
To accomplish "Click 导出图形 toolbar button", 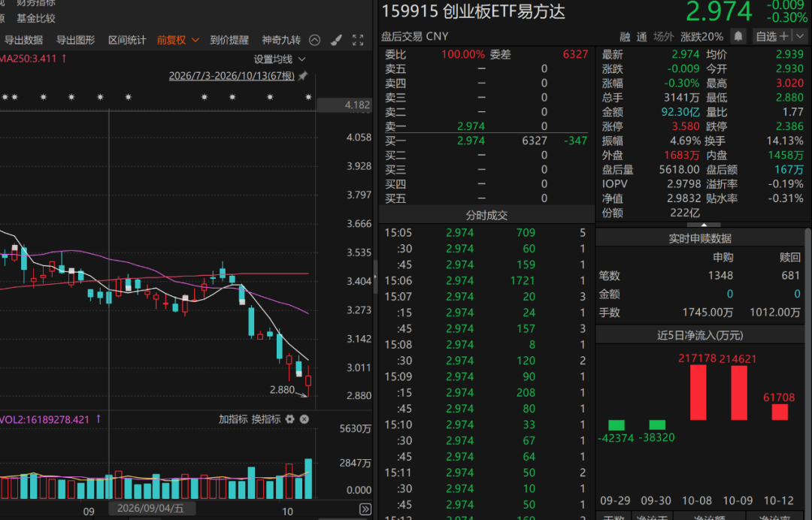I will pos(76,40).
